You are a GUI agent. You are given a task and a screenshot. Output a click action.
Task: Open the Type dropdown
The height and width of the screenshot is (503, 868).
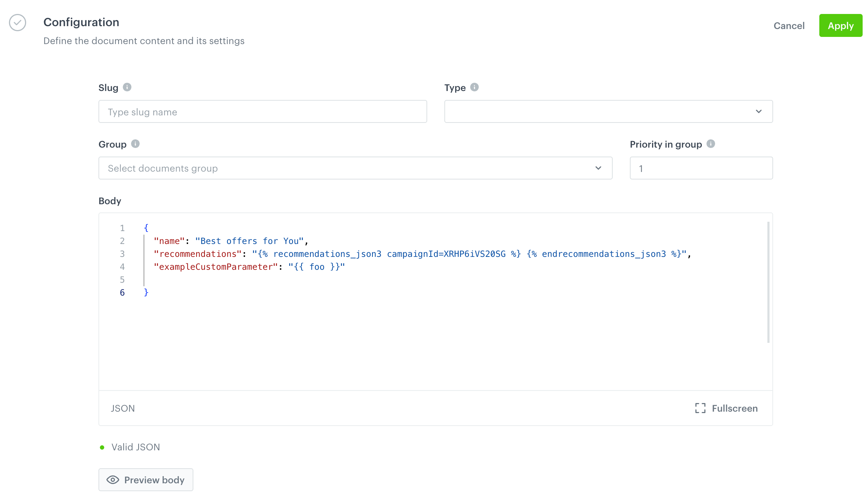[x=602, y=111]
